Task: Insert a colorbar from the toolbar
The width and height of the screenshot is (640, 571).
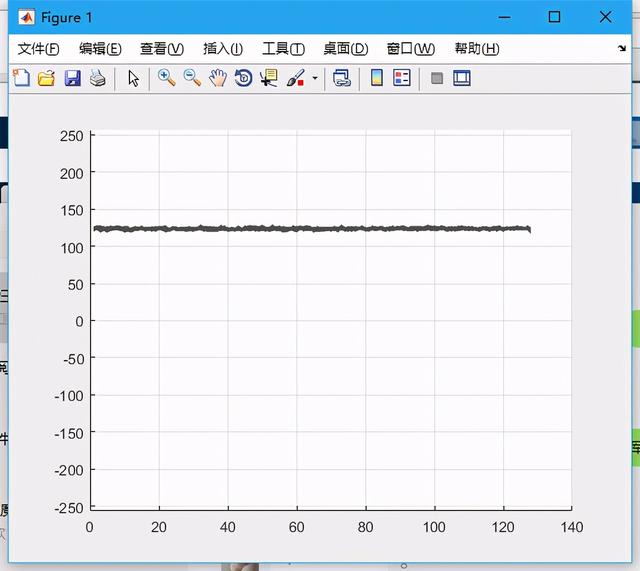Action: 377,78
